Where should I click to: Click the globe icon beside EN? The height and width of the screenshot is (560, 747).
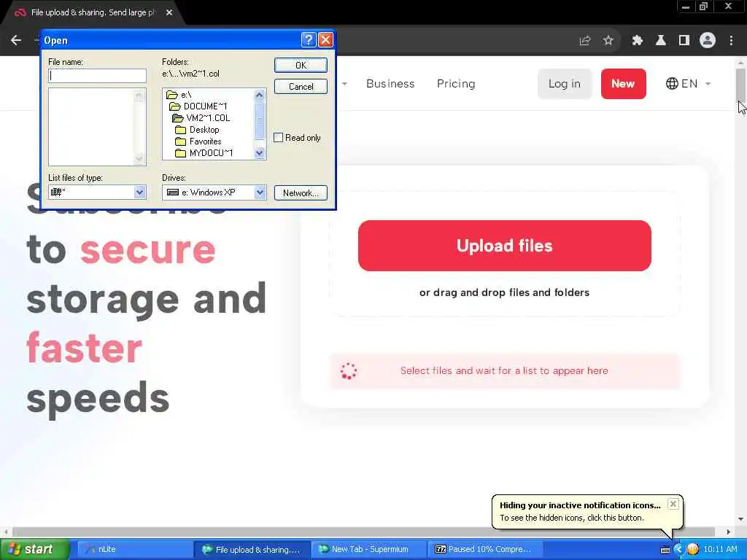click(x=672, y=84)
